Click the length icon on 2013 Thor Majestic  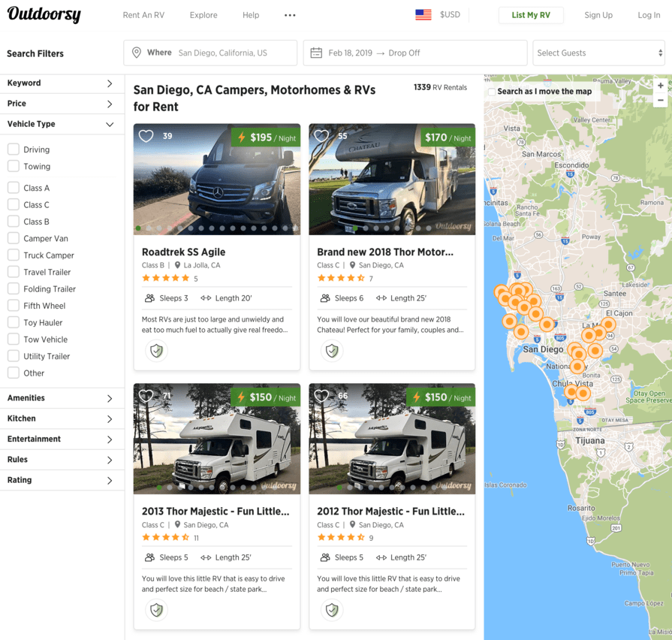[x=206, y=557]
